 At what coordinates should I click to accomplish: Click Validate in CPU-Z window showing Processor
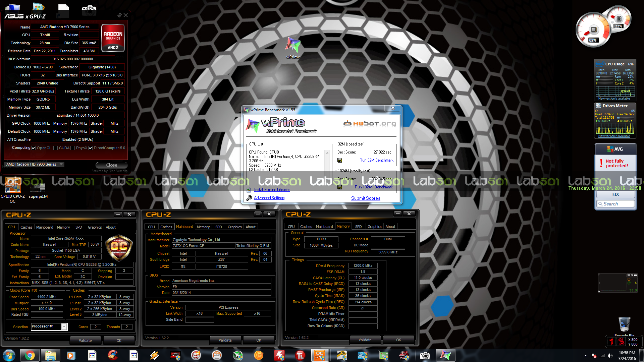click(85, 341)
